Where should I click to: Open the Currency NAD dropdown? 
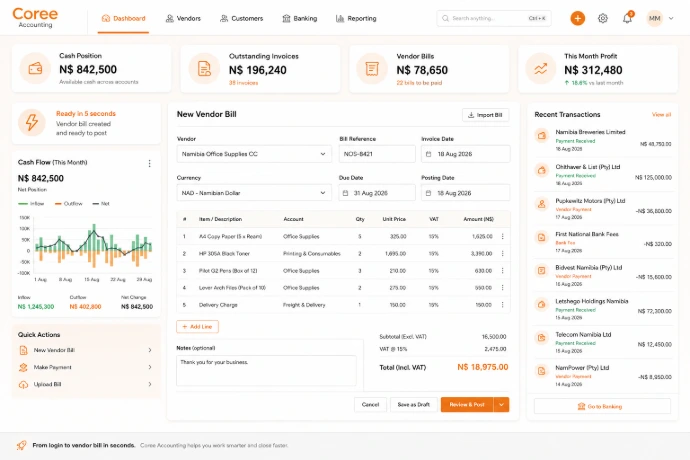pos(254,193)
